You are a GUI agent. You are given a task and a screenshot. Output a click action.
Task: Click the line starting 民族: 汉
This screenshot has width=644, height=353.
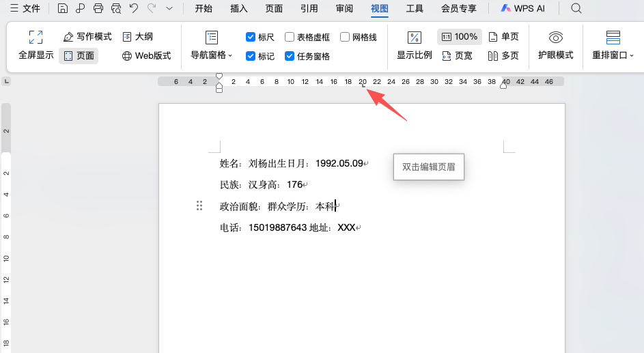click(x=264, y=185)
